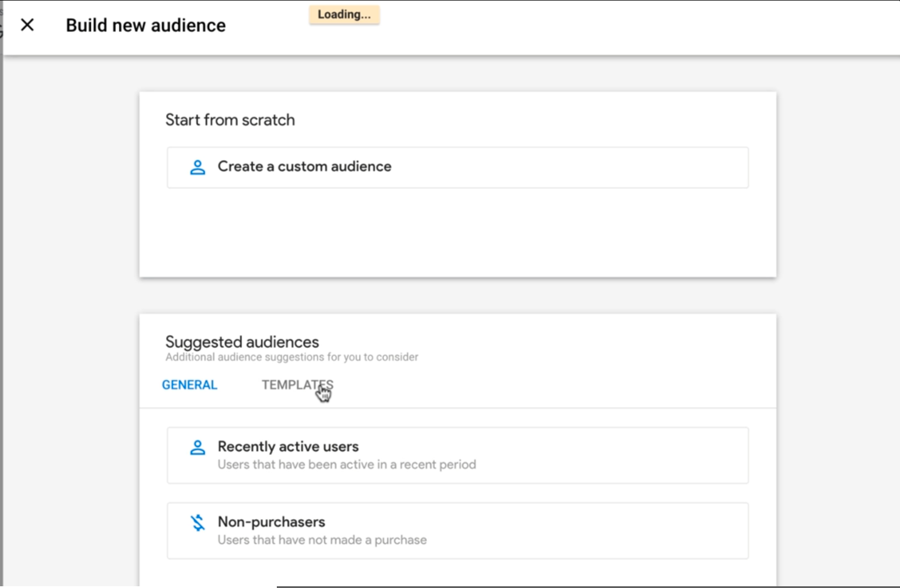Switch to the TEMPLATES tab
This screenshot has height=588, width=900.
[297, 385]
